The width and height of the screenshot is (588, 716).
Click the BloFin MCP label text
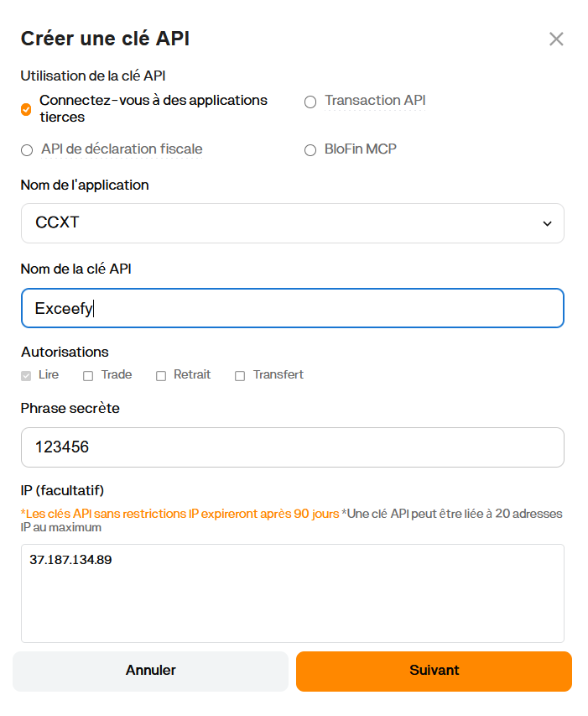click(361, 149)
